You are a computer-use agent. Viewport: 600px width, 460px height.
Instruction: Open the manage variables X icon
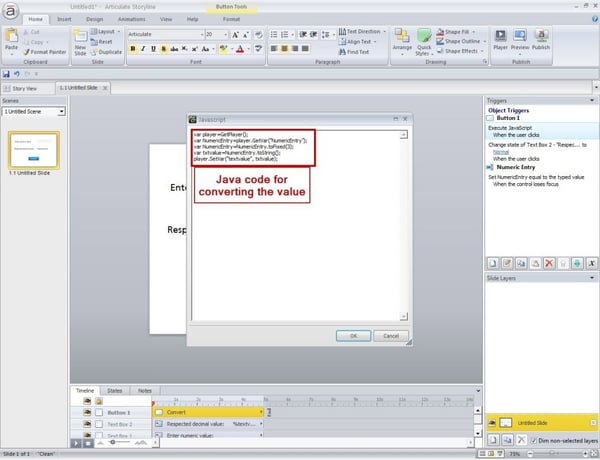point(592,263)
